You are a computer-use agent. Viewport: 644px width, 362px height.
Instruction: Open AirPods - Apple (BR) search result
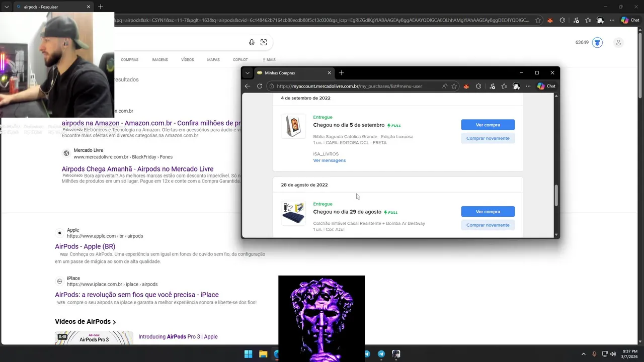coord(85,246)
